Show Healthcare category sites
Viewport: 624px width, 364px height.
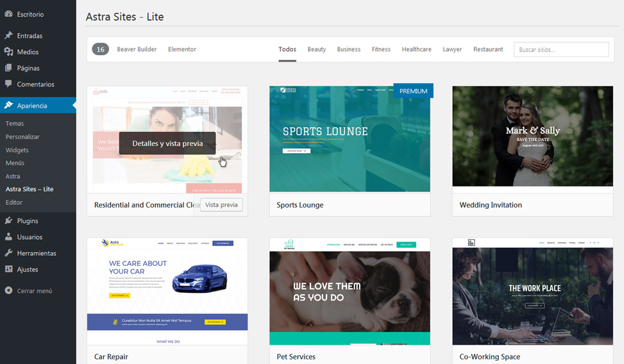tap(416, 49)
